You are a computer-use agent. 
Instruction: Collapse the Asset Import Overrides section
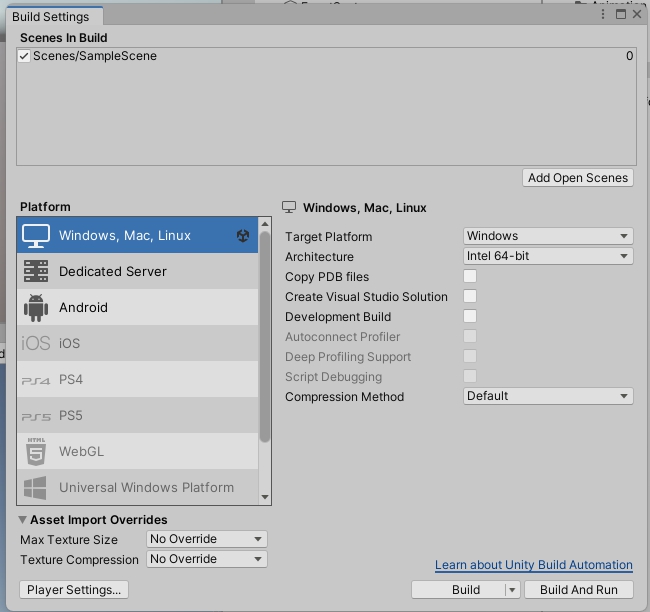[x=23, y=520]
